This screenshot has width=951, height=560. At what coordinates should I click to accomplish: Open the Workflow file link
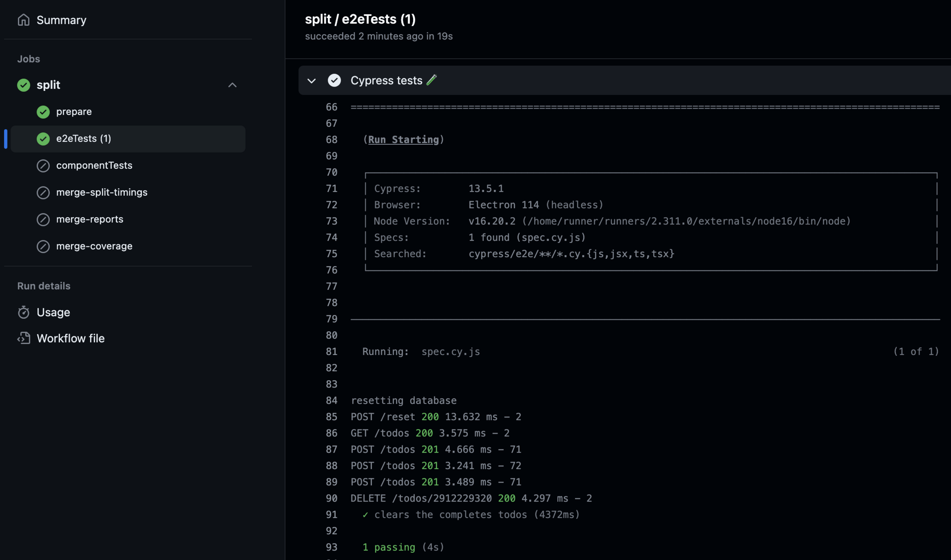[x=71, y=338]
